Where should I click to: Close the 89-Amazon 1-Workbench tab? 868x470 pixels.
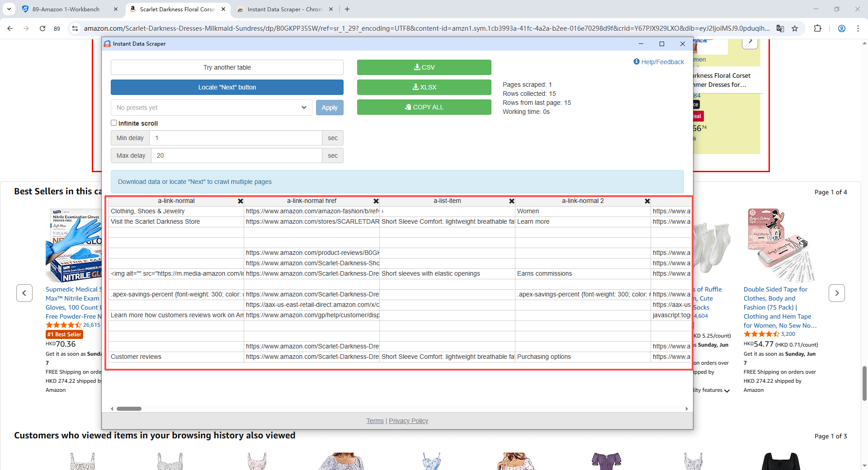click(x=116, y=9)
